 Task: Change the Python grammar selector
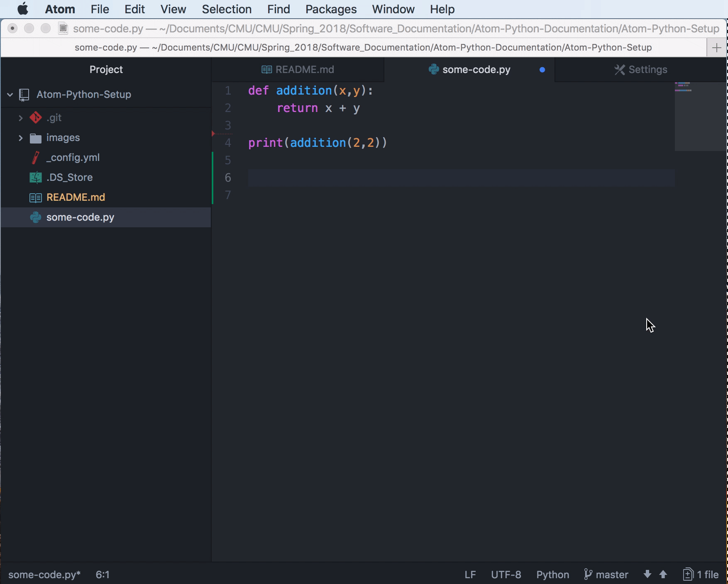(552, 574)
